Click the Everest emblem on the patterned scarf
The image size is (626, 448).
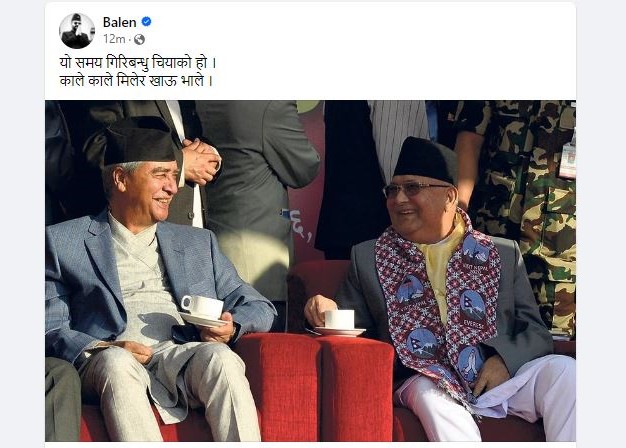pos(473,308)
